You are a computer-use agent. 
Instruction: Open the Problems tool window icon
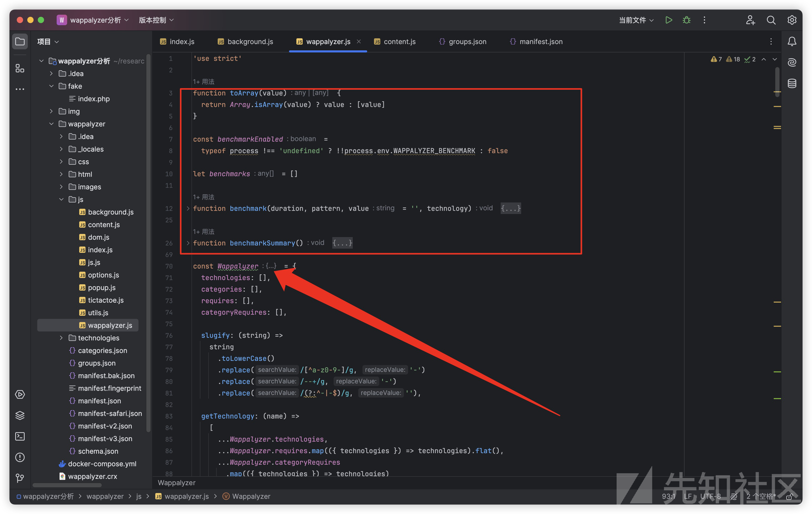20,457
